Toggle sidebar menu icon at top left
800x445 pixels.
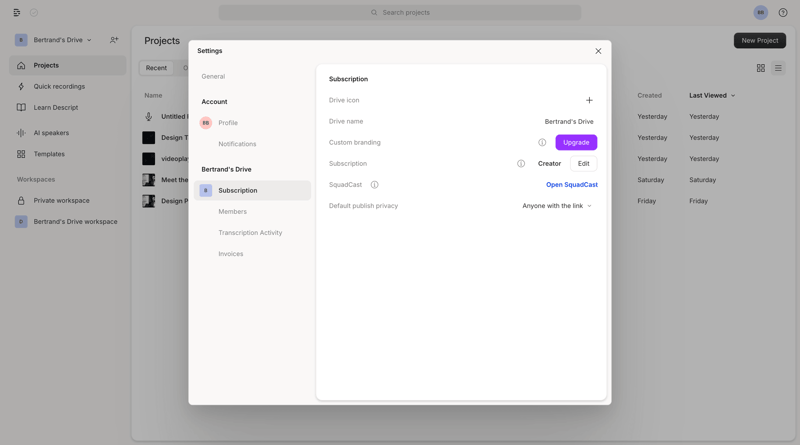point(17,12)
